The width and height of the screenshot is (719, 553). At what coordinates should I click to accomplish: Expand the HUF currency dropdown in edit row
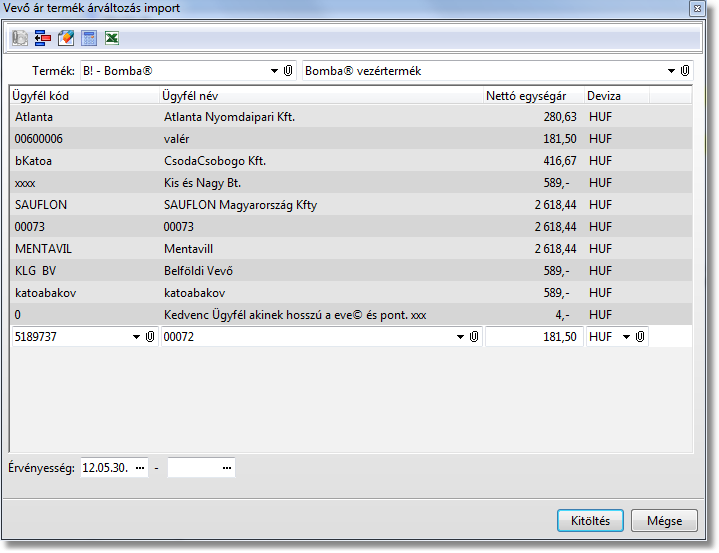click(626, 337)
